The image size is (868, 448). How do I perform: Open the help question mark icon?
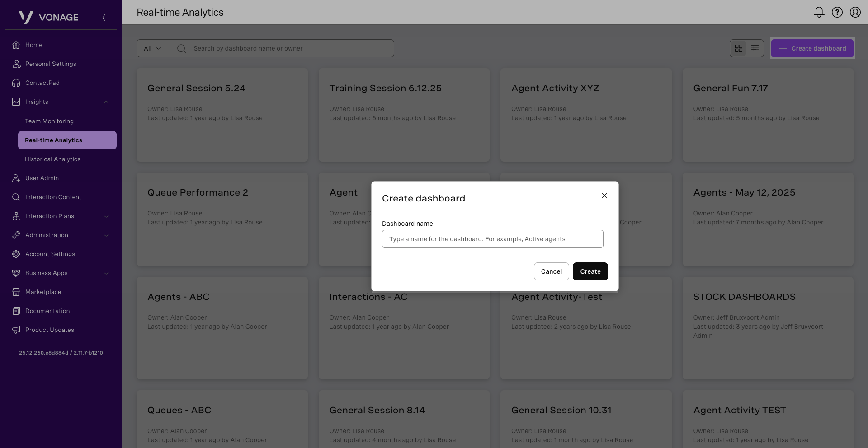(x=837, y=12)
